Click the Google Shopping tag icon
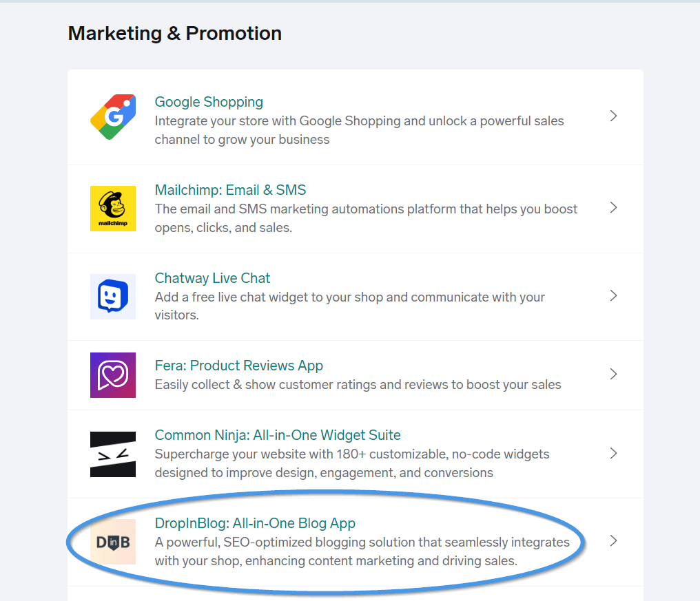 pos(113,117)
